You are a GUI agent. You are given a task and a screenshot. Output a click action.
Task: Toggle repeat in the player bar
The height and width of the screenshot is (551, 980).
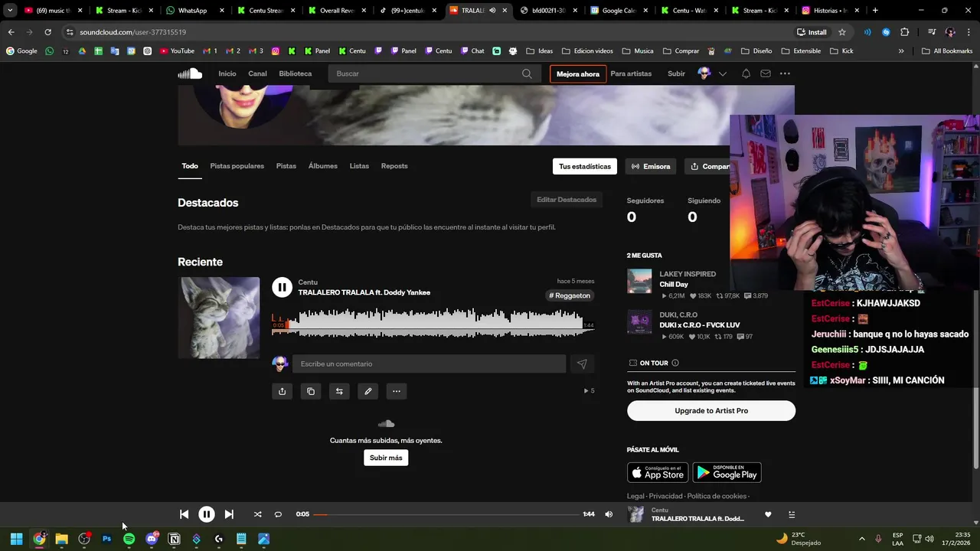(278, 514)
